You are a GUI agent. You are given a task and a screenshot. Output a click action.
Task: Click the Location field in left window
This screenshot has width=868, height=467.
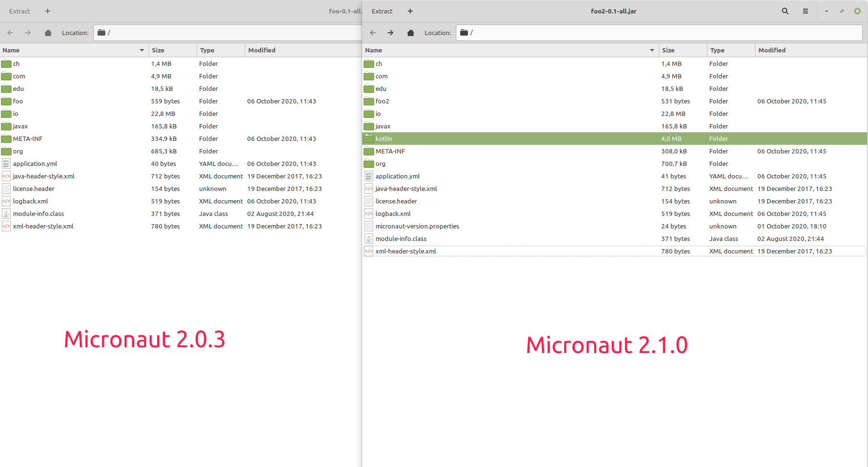(227, 33)
